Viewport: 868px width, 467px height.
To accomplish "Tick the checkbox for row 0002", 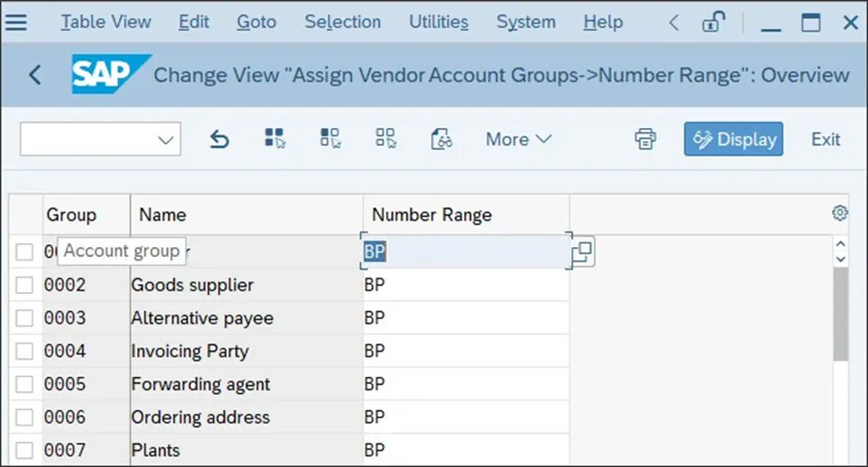I will pyautogui.click(x=24, y=286).
